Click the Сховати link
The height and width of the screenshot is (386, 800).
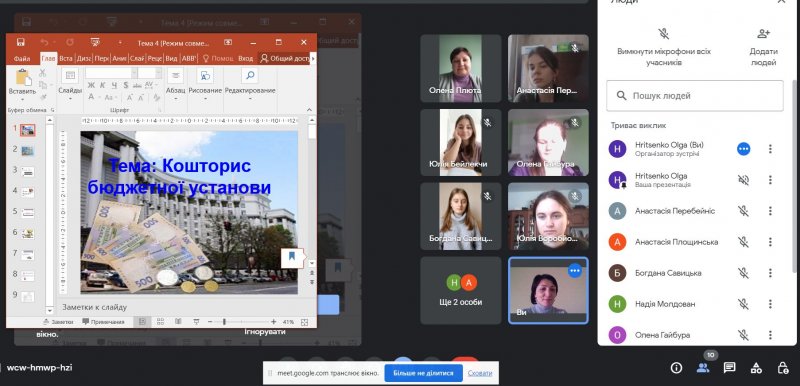[x=480, y=373]
